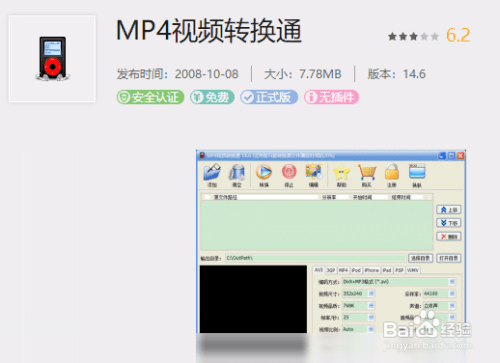Image resolution: width=500 pixels, height=363 pixels.
Task: Click the release date 2008-10-08 text
Action: 207,74
